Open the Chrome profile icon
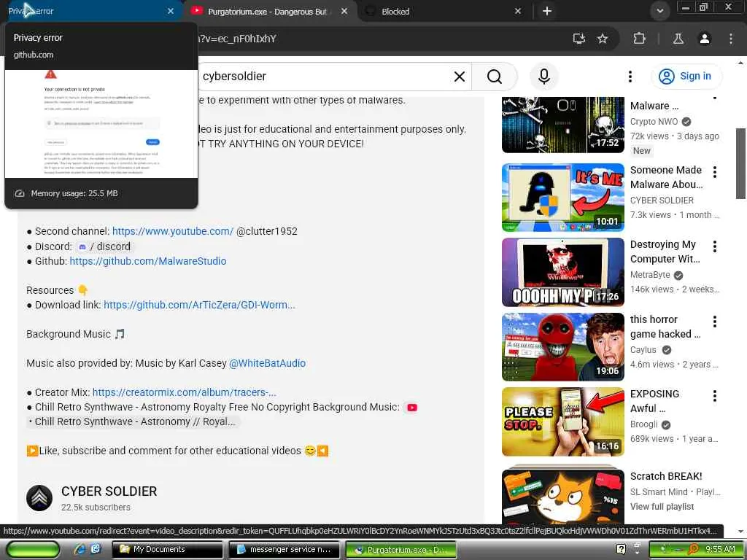The height and width of the screenshot is (560, 747). click(x=705, y=39)
